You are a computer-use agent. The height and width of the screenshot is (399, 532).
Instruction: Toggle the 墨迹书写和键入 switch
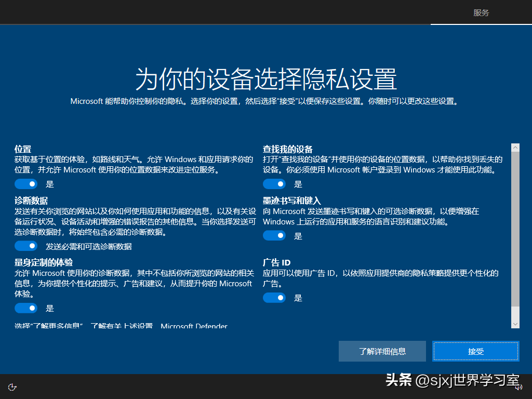[x=274, y=235]
